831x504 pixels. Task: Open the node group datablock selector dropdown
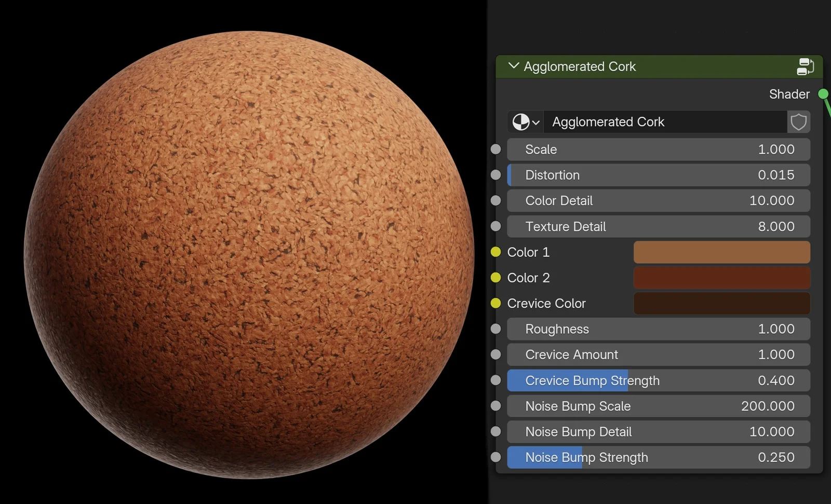click(525, 122)
